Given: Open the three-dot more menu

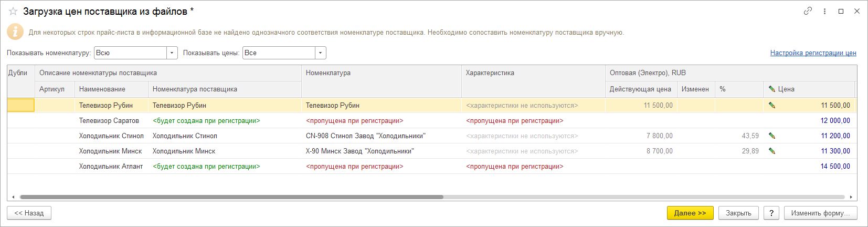Looking at the screenshot, I should (824, 11).
